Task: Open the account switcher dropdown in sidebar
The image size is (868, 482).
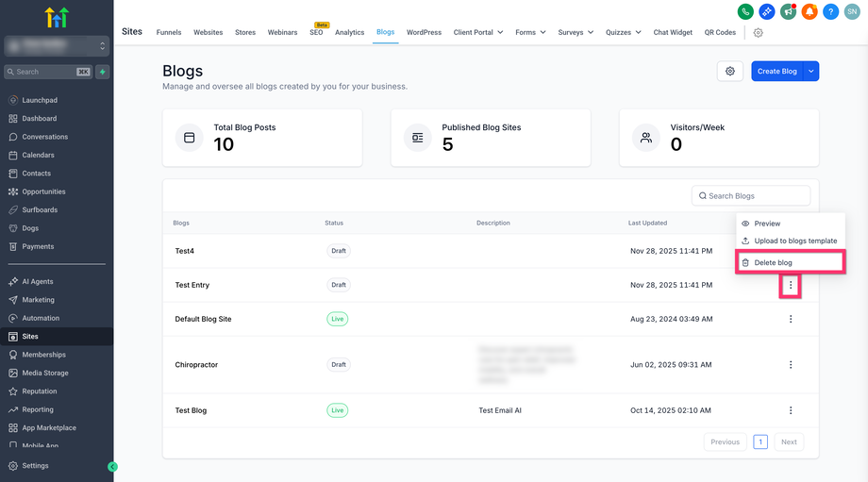Action: (x=57, y=45)
